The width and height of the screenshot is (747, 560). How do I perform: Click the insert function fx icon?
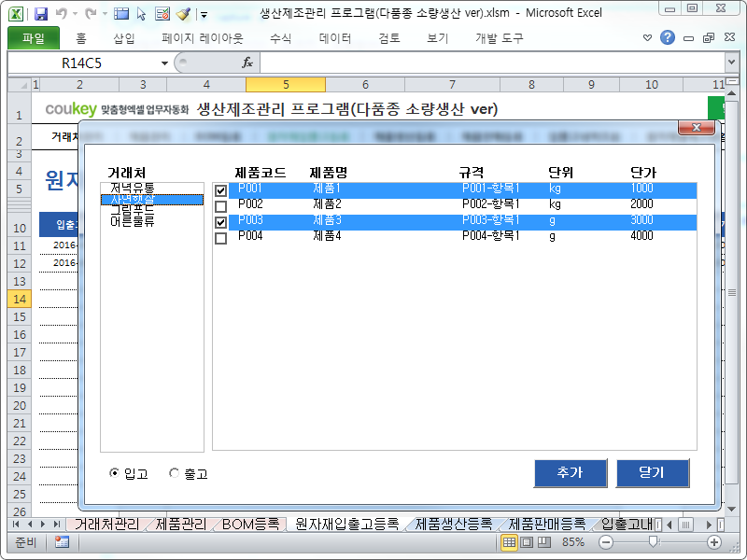point(247,63)
